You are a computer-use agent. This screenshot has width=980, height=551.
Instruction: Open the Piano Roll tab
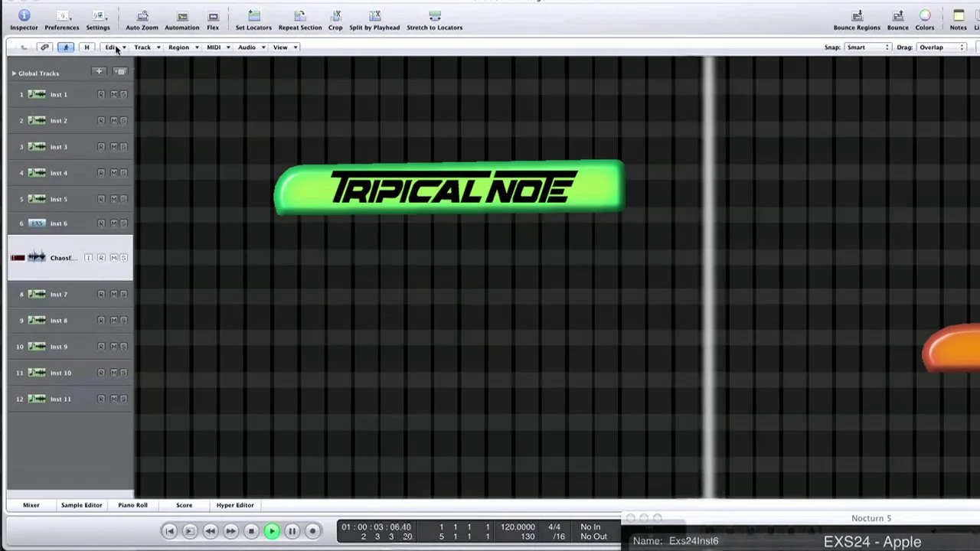click(132, 505)
